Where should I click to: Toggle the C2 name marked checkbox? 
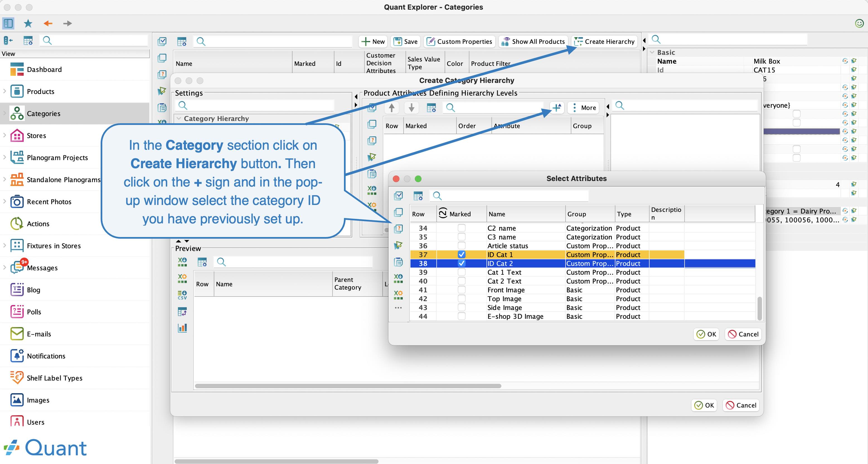coord(462,228)
